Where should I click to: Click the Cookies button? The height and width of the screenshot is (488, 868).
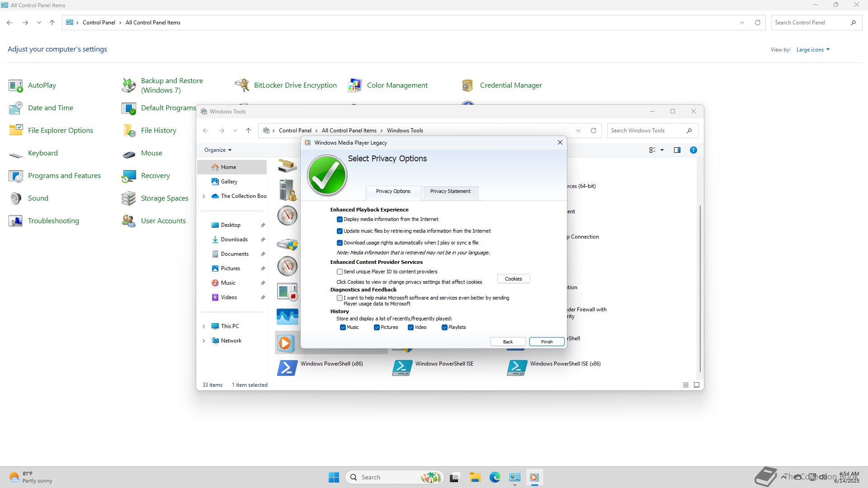click(513, 279)
